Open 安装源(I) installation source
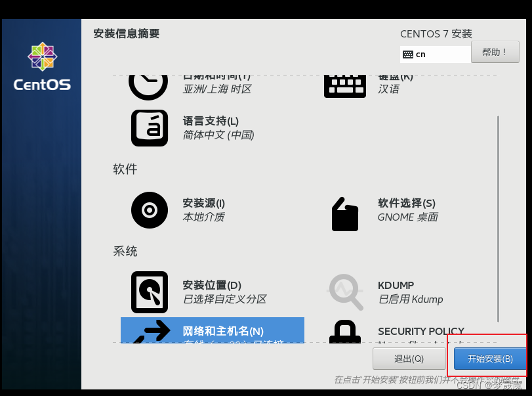Screen dimensions: 532x396 pyautogui.click(x=203, y=203)
